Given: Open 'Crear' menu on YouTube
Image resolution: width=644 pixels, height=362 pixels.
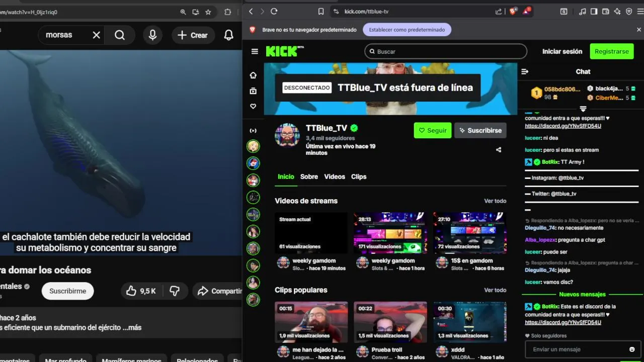Looking at the screenshot, I should [x=193, y=35].
